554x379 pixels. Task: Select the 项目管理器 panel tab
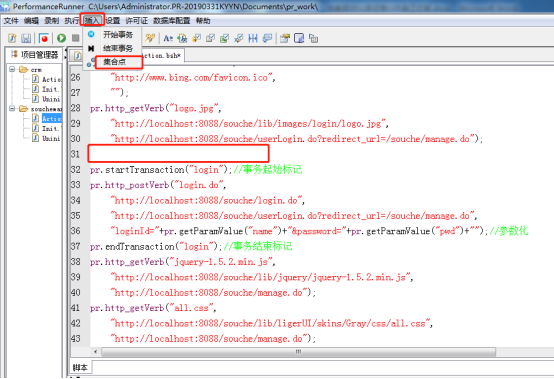click(35, 54)
